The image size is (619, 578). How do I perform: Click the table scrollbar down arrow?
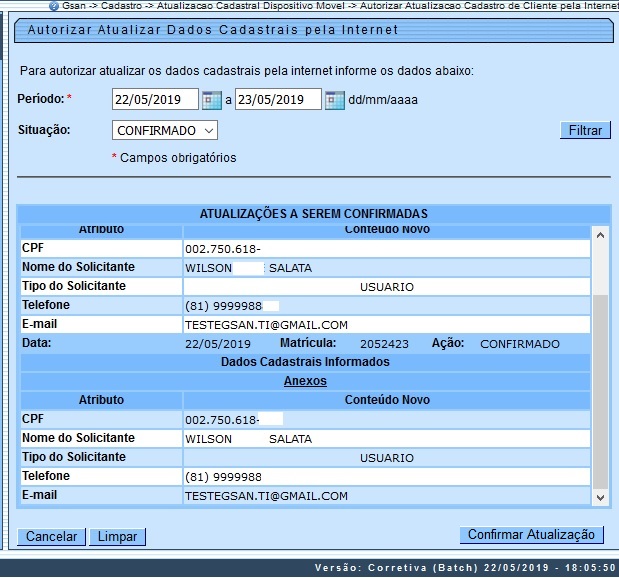[x=600, y=496]
